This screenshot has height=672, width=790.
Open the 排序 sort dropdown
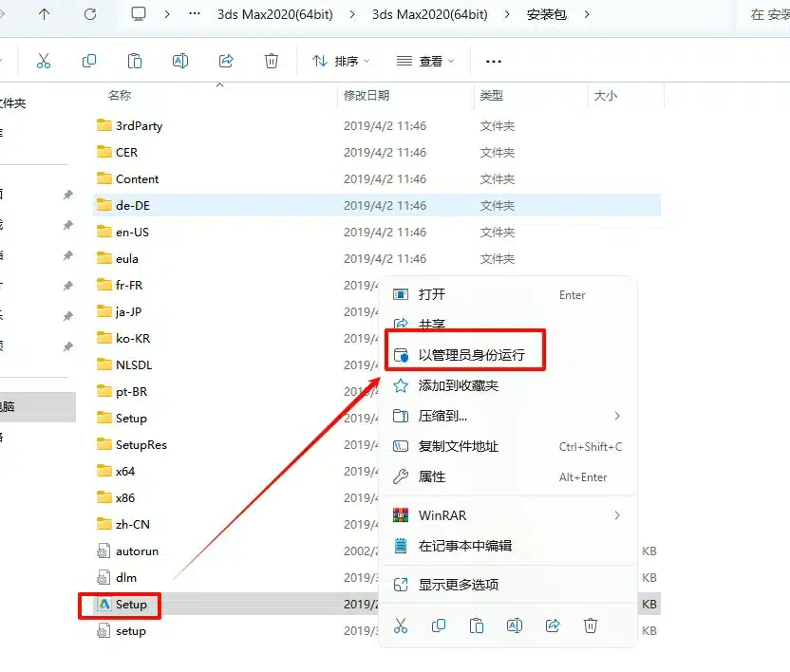(x=342, y=61)
